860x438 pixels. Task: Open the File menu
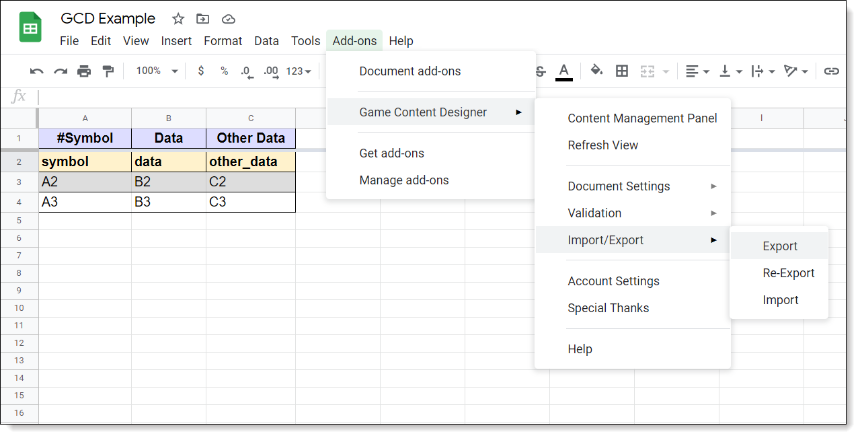pyautogui.click(x=69, y=41)
